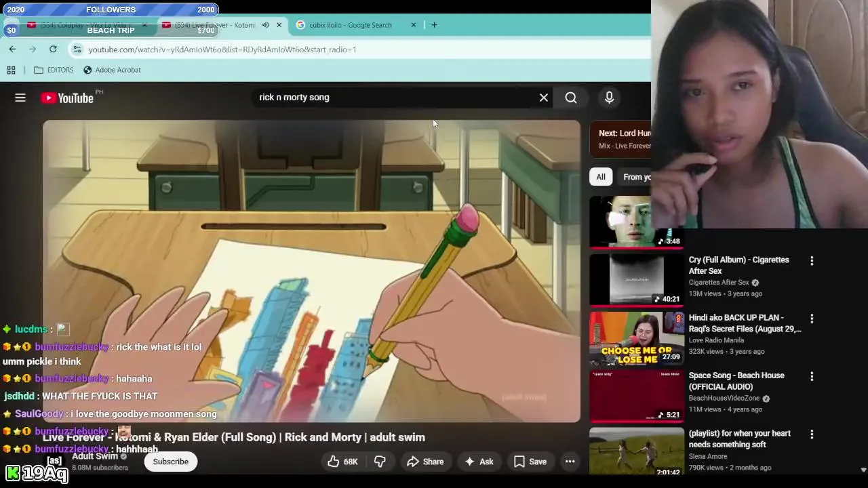Image resolution: width=868 pixels, height=488 pixels.
Task: Open options menu for the soft heart playlist video
Action: coord(812,434)
